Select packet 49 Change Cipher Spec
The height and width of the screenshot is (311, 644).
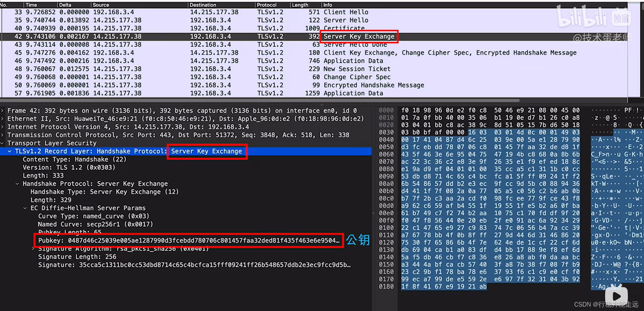[x=314, y=77]
